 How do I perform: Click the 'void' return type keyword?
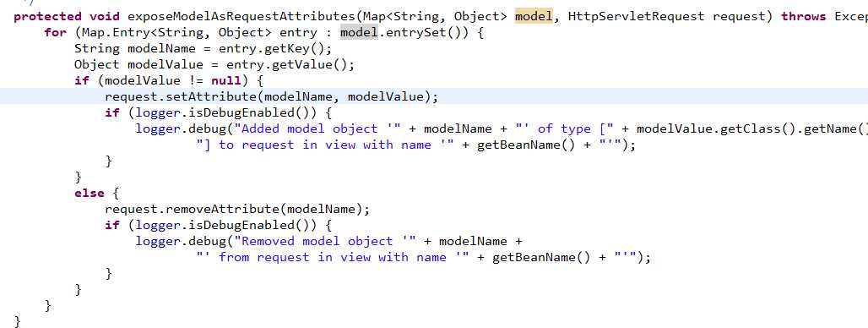click(105, 17)
